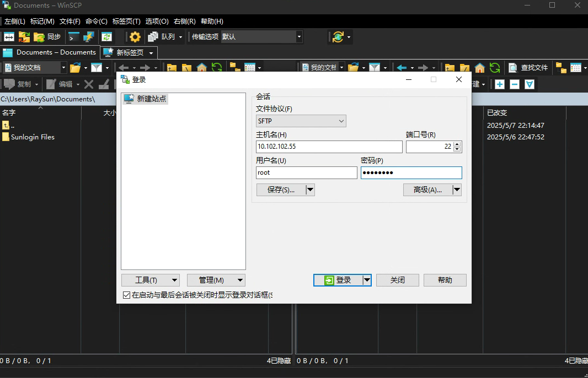Click the compare directories icon
The width and height of the screenshot is (588, 378).
[24, 37]
